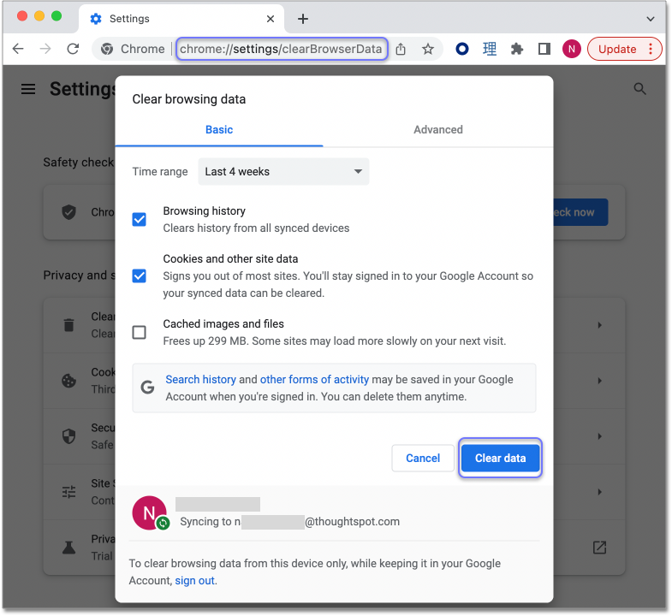Expand the tab search chevron
Screen dimensions: 672x616
coord(650,18)
